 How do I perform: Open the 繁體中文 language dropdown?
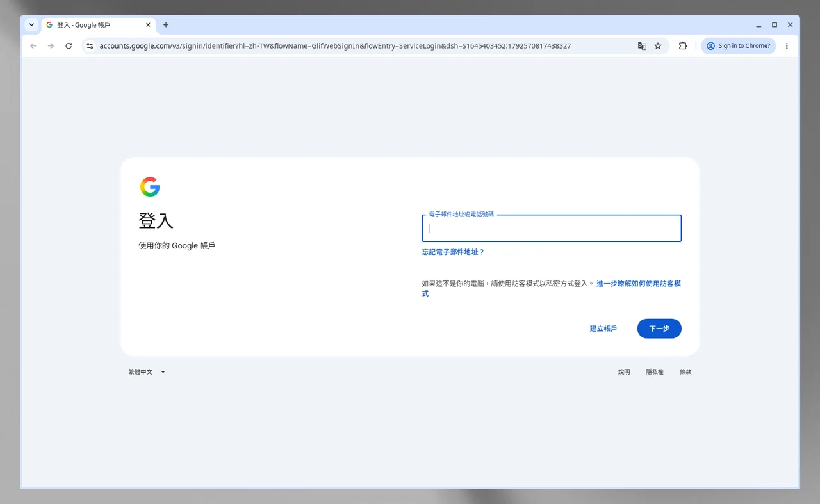(147, 372)
